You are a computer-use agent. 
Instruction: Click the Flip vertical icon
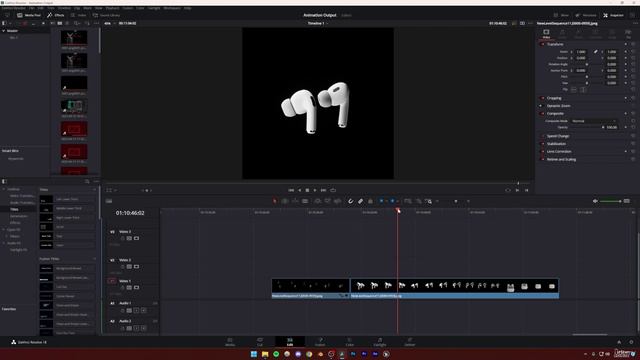pyautogui.click(x=583, y=89)
